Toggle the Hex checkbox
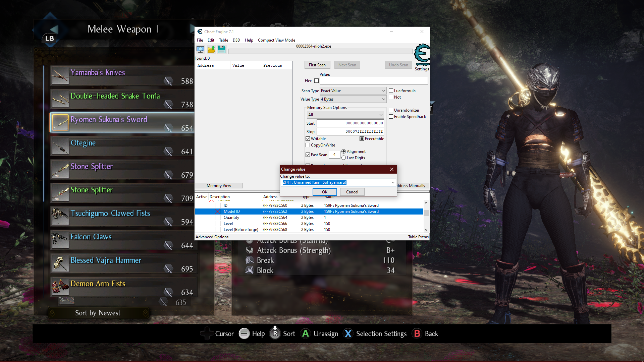Image resolution: width=644 pixels, height=362 pixels. coord(316,80)
